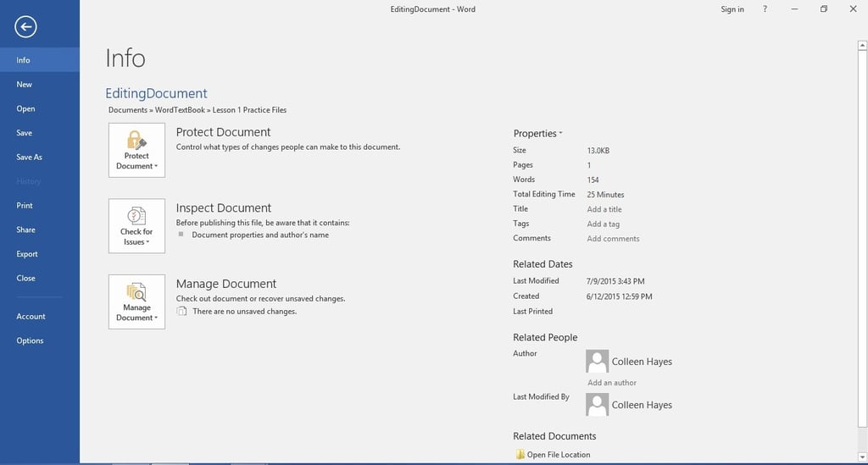Screen dimensions: 868x465
Task: Open the Export page
Action: [x=40, y=254]
